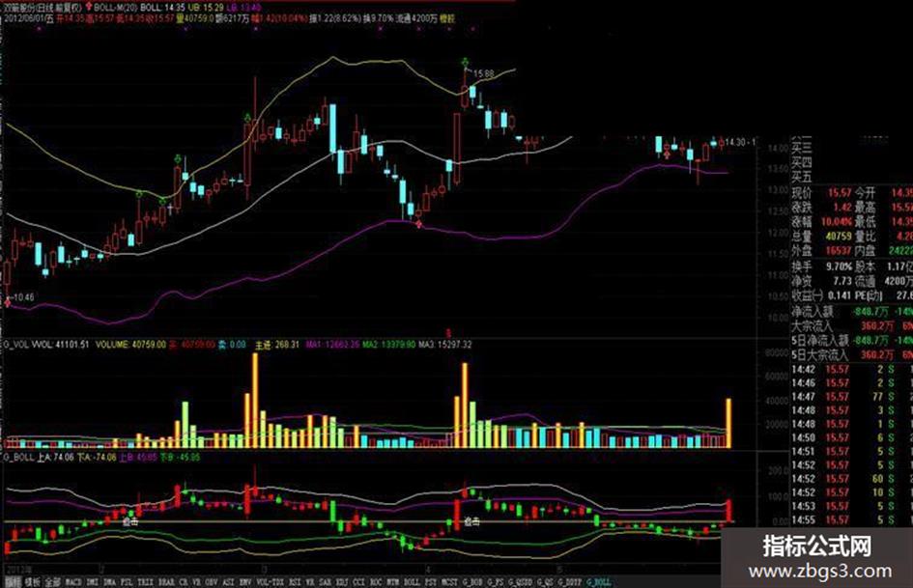Click the 涨幅 10.04% quote field
913x588 pixels.
pos(821,221)
